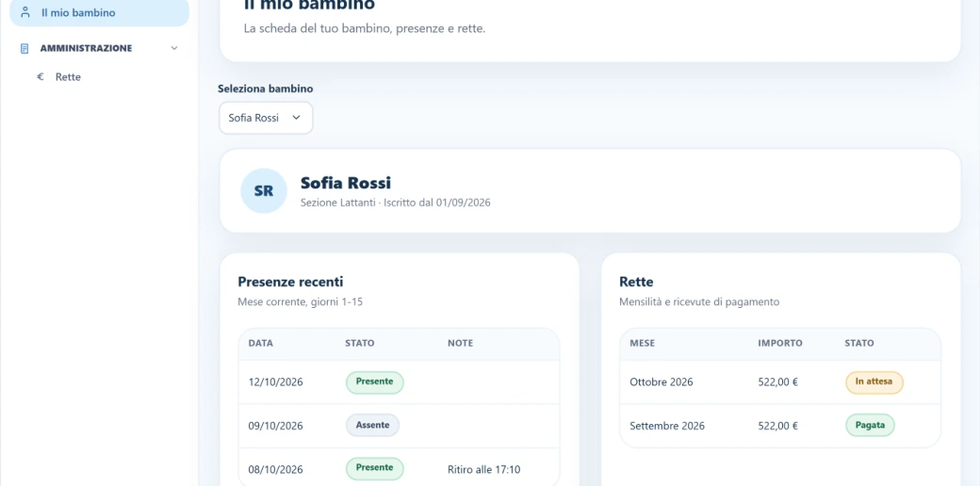The height and width of the screenshot is (487, 980).
Task: Click the Seleziona bambino label
Action: pyautogui.click(x=266, y=89)
